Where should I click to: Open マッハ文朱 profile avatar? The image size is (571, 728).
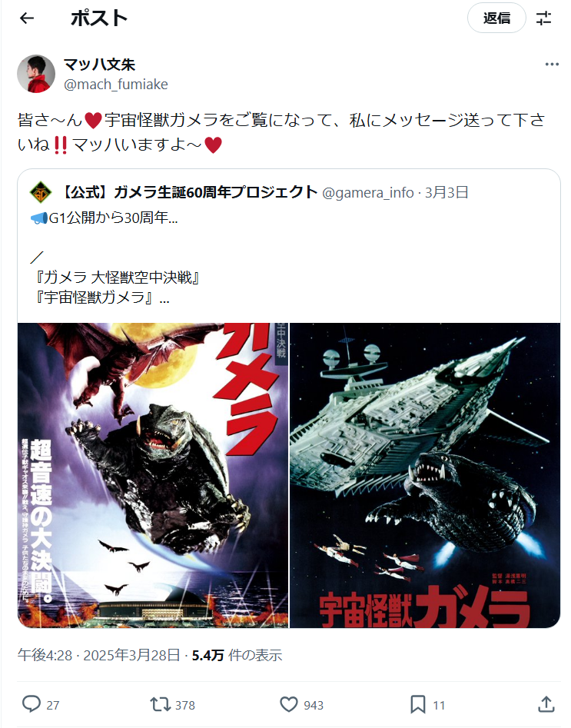tap(36, 74)
